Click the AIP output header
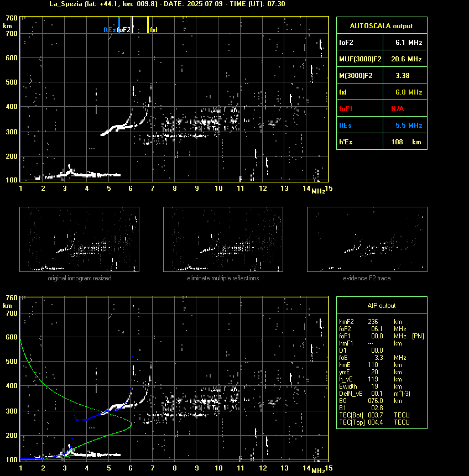 tap(382, 306)
